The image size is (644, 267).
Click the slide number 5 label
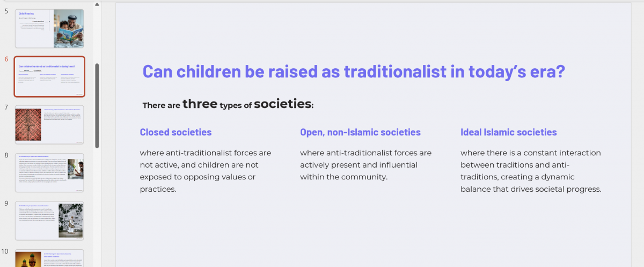[x=6, y=11]
